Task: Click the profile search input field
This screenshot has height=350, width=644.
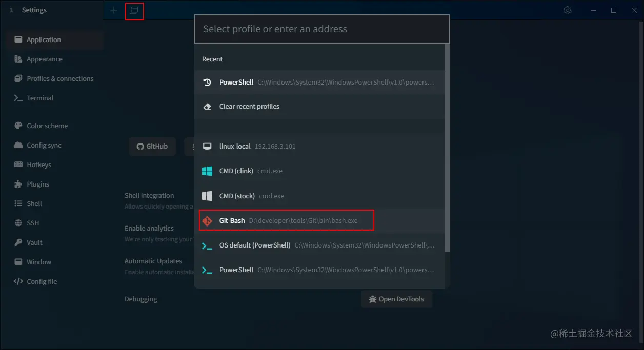Action: [x=322, y=29]
